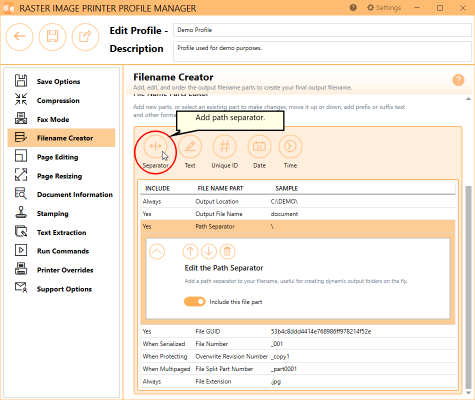Minimize the Profile Manager window
475x400 pixels.
(417, 8)
